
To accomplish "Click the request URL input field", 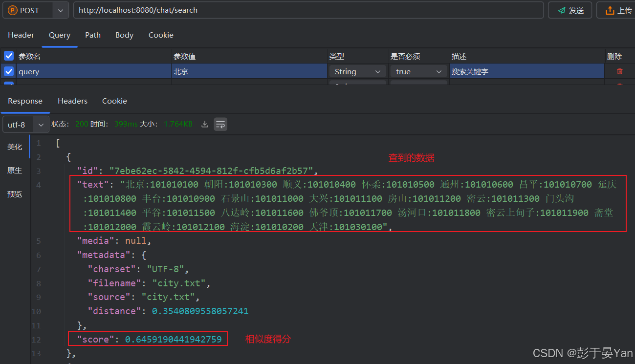I will (x=308, y=10).
